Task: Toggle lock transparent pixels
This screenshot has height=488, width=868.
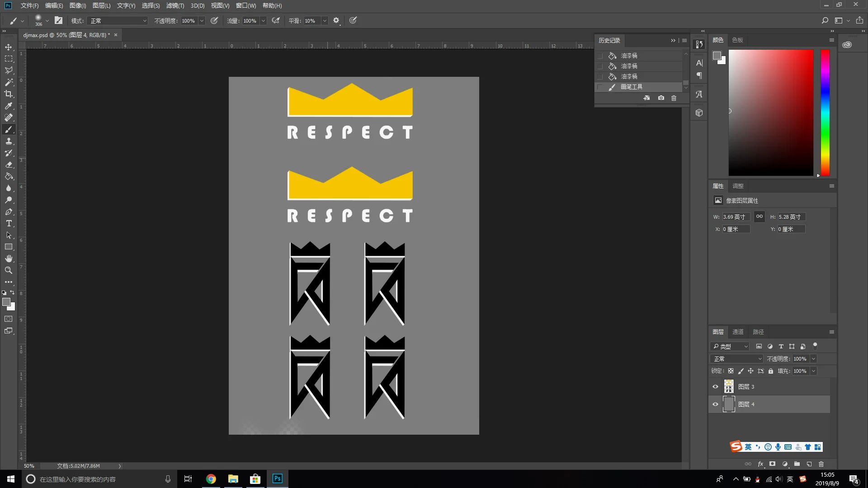Action: click(731, 371)
